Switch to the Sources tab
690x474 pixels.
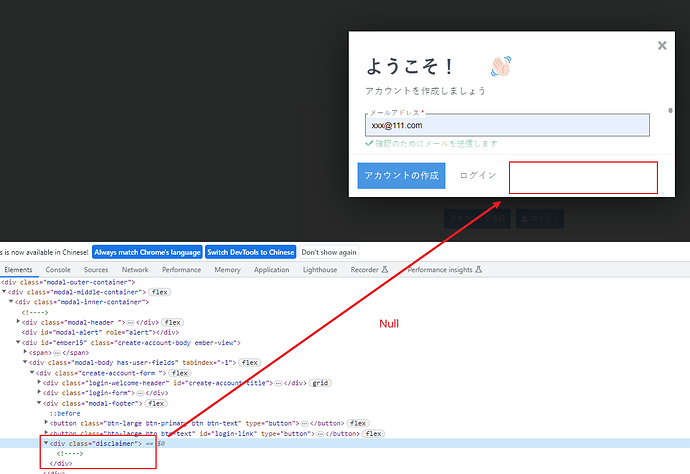click(x=96, y=270)
